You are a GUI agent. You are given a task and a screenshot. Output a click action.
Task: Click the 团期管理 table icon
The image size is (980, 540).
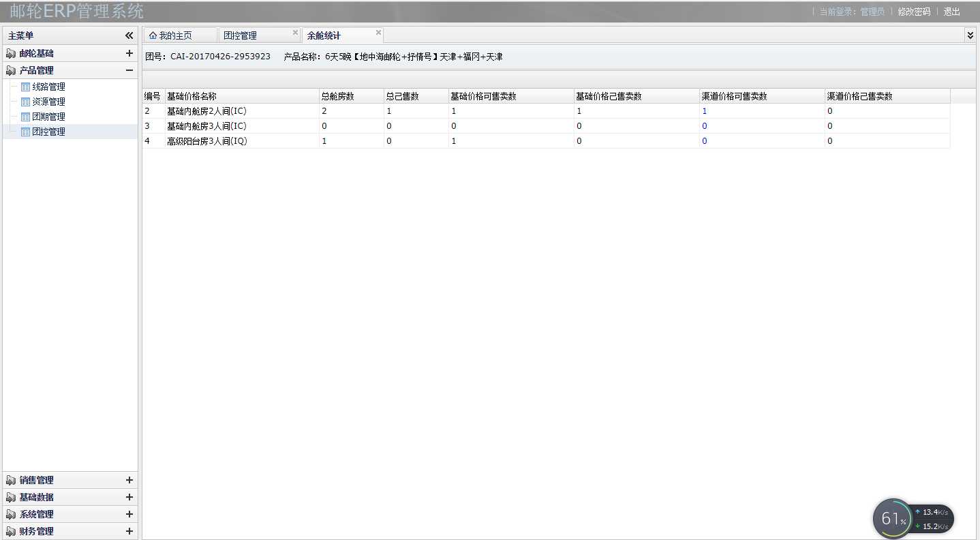25,117
